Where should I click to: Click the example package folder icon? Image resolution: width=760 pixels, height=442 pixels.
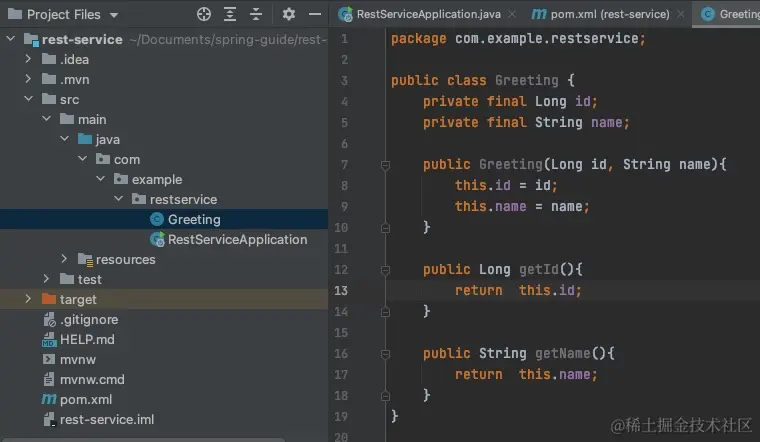pos(121,179)
